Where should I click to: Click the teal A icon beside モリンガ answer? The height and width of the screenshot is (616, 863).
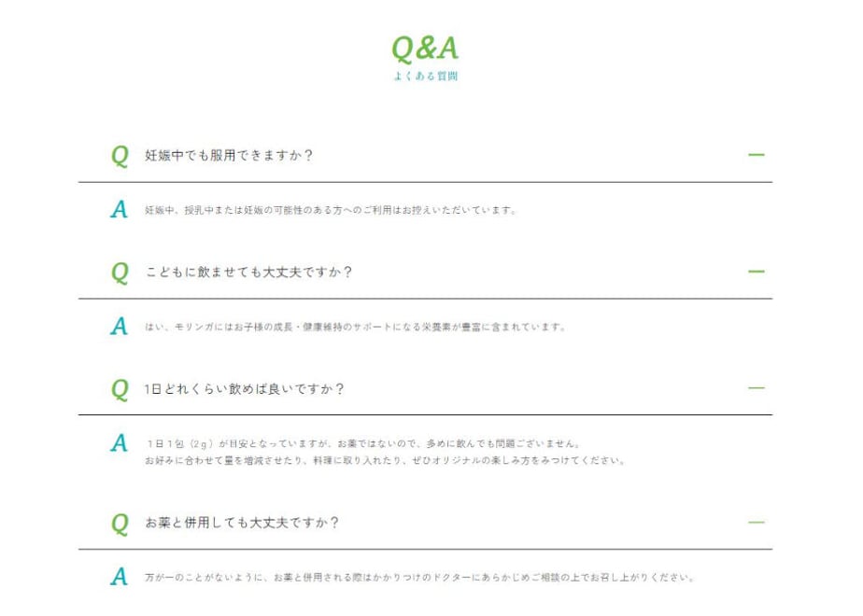119,326
